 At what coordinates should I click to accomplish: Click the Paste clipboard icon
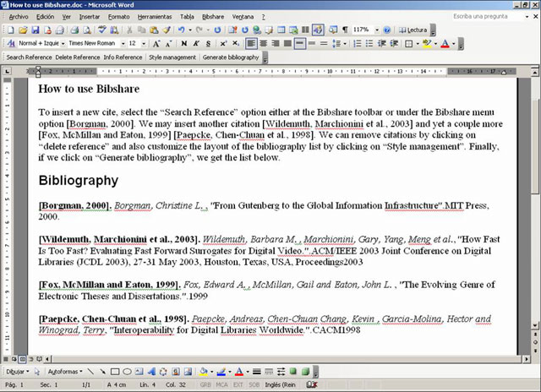[x=154, y=30]
